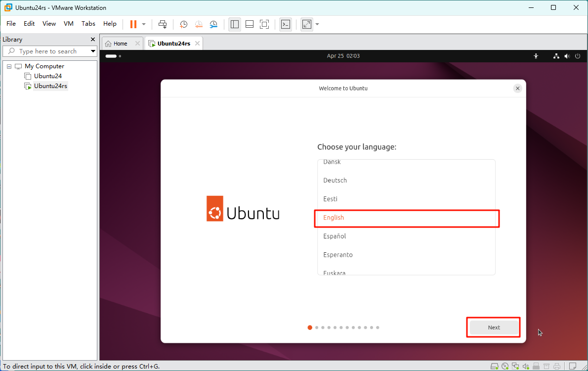Open the power options dropdown arrow beside pause
588x371 pixels.
pos(144,24)
